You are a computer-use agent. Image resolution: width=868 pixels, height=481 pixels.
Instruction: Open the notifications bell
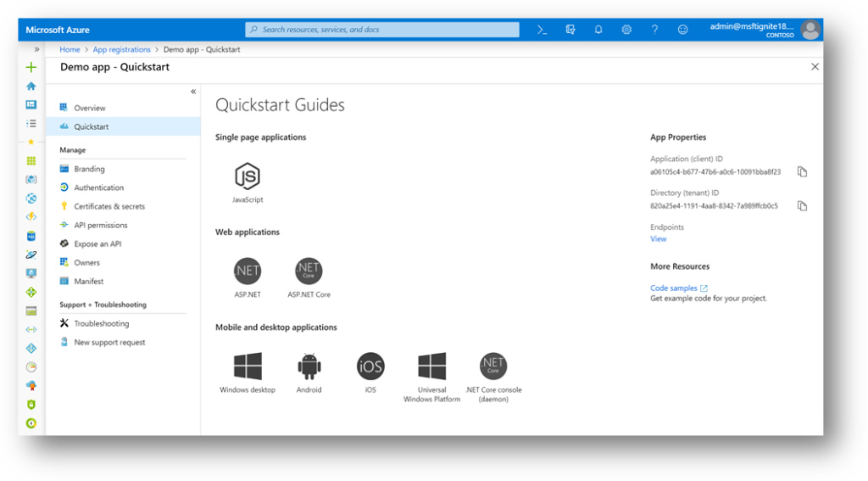coord(598,30)
